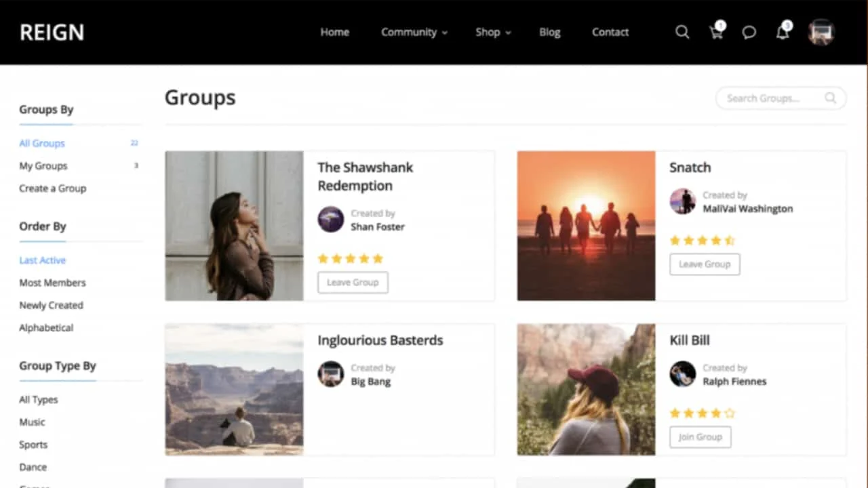
Task: Select My Groups filter
Action: pos(43,165)
